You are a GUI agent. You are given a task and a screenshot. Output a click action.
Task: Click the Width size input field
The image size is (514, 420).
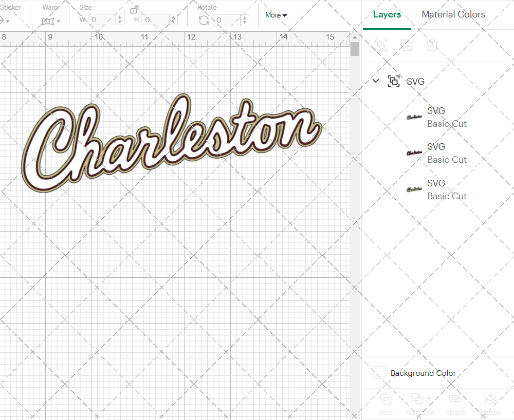point(102,20)
